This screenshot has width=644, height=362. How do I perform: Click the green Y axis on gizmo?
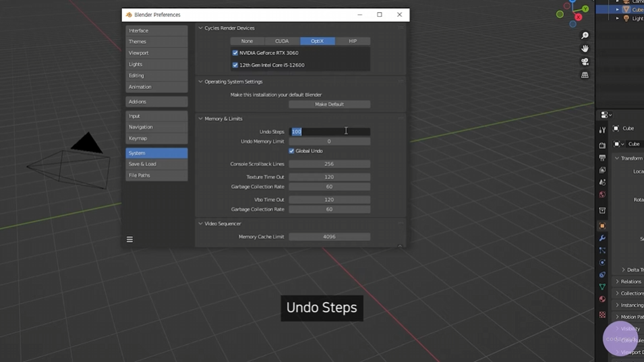click(585, 9)
